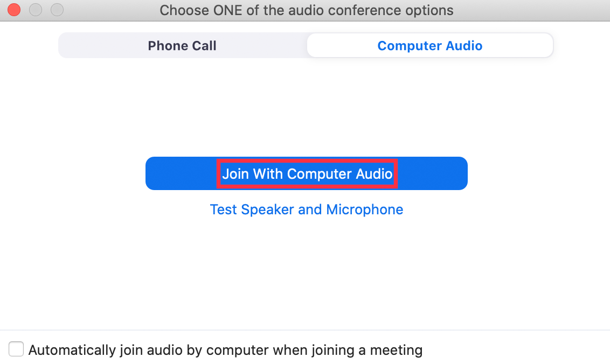This screenshot has height=364, width=610.
Task: Click Join With Computer Audio button
Action: tap(307, 173)
